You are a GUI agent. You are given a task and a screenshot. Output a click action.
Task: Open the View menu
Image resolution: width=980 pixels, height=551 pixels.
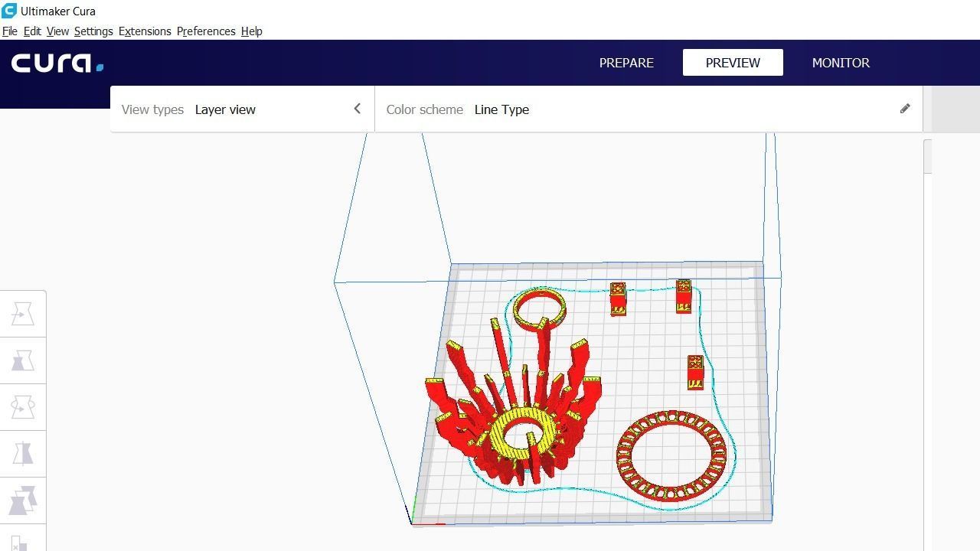tap(57, 31)
